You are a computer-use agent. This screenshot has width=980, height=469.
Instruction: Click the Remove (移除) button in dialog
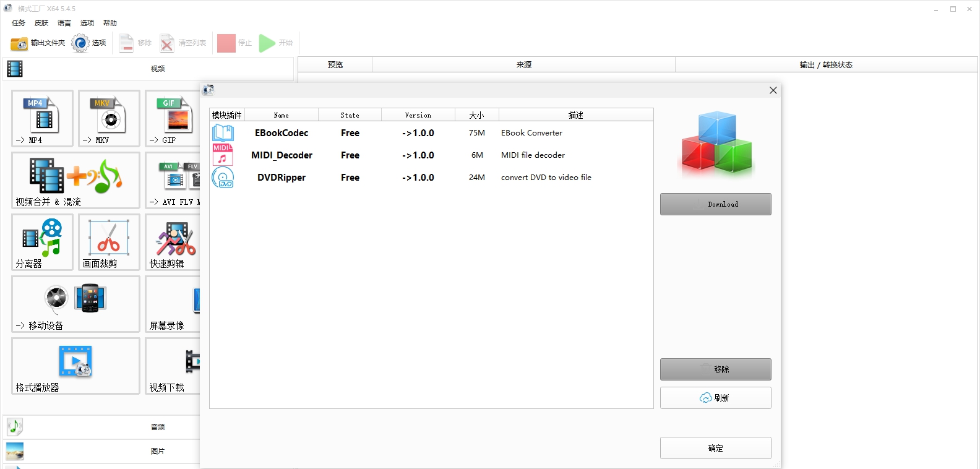click(716, 369)
